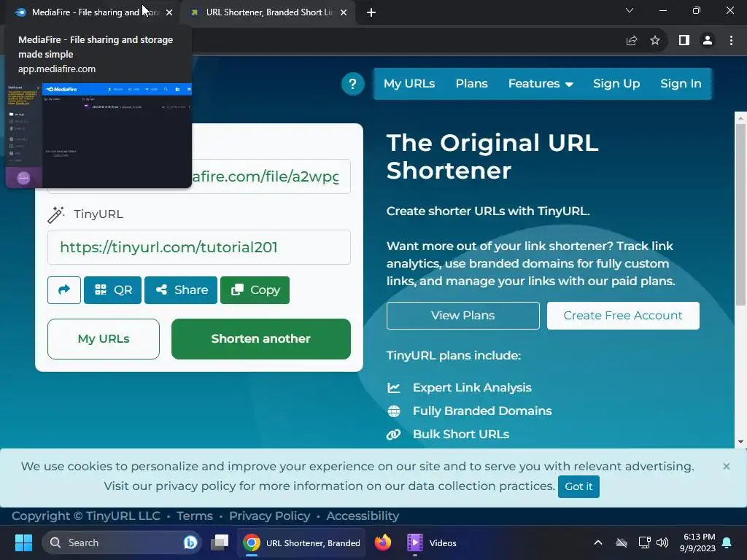The image size is (747, 560).
Task: Click Chrome URL Shortener taskbar item
Action: click(x=302, y=542)
